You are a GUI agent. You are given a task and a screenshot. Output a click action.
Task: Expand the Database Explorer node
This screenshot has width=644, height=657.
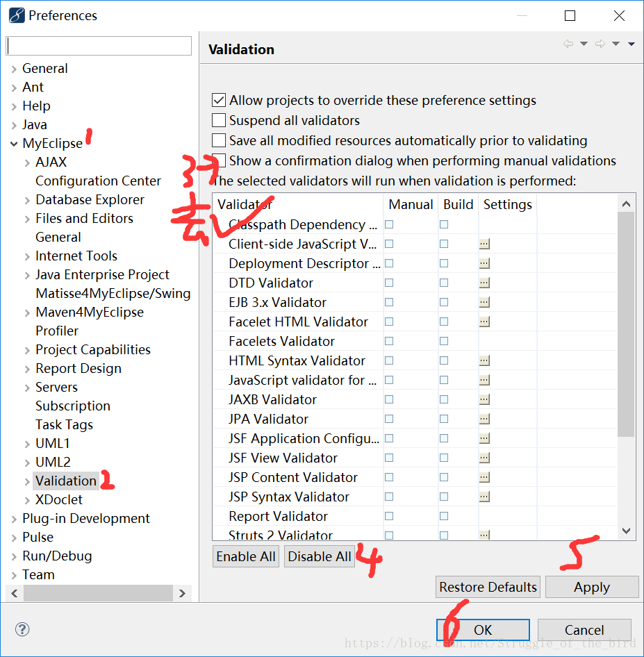click(27, 200)
